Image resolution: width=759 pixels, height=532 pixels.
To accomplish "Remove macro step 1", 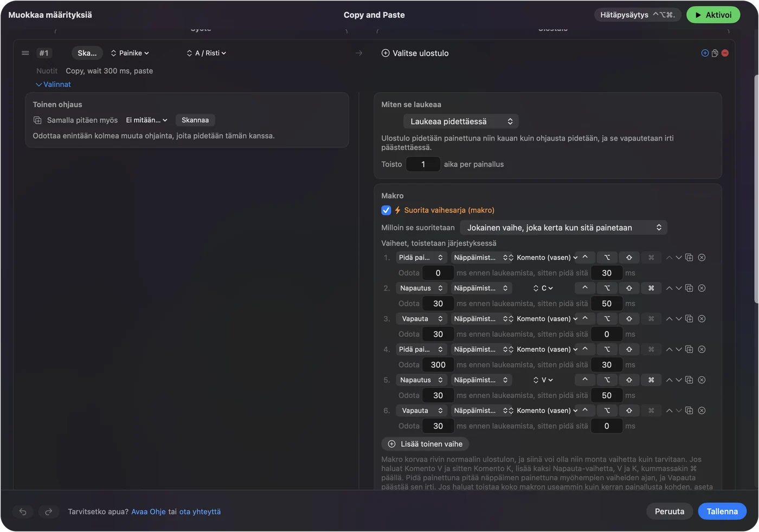I will coord(702,258).
